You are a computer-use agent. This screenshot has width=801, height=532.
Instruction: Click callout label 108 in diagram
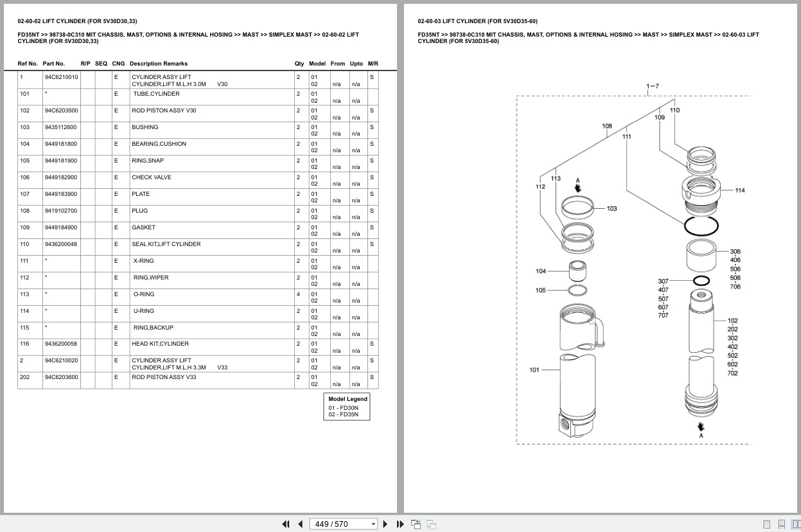pyautogui.click(x=607, y=126)
